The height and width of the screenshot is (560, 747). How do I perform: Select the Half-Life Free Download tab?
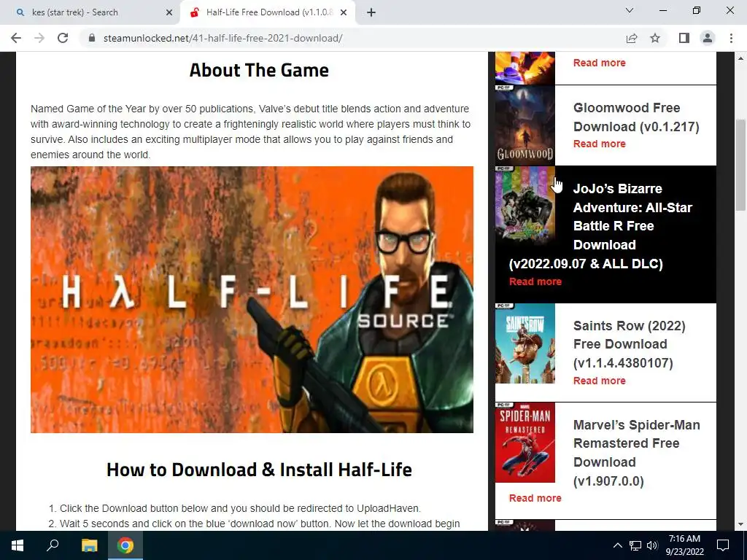coord(268,12)
